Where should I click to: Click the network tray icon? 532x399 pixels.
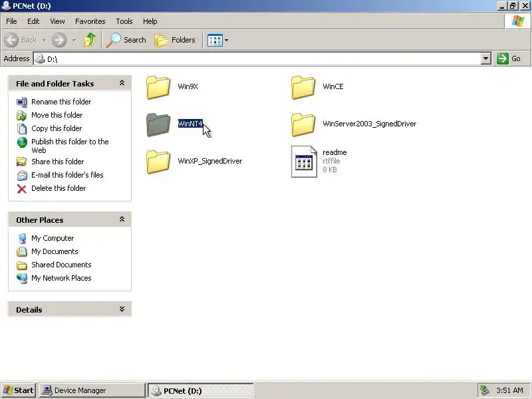pyautogui.click(x=484, y=390)
